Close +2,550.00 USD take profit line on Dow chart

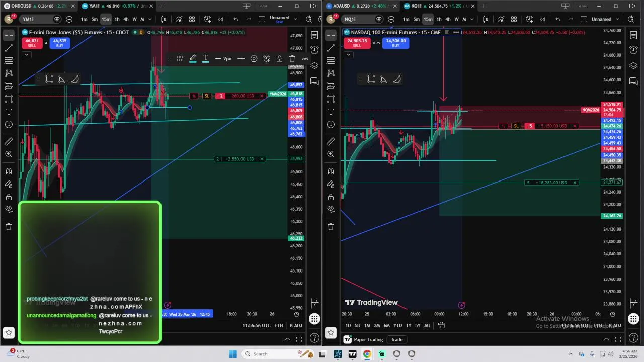262,159
